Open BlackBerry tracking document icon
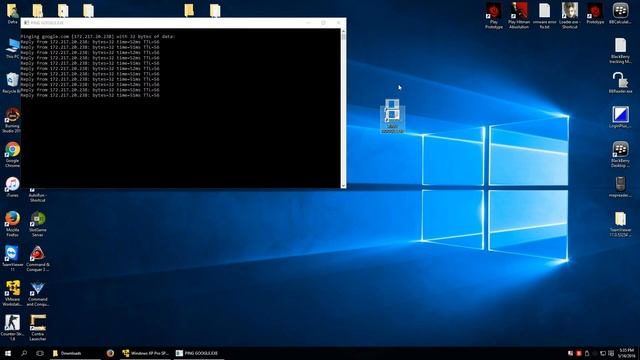This screenshot has height=360, width=640. tap(620, 51)
